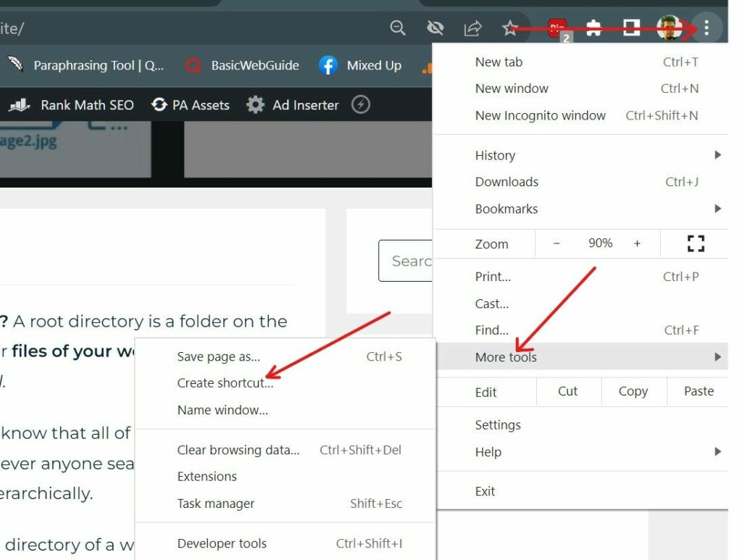Screen dimensions: 742x560
Task: Enter fullscreen via the icon beside Zoom
Action: tap(695, 244)
